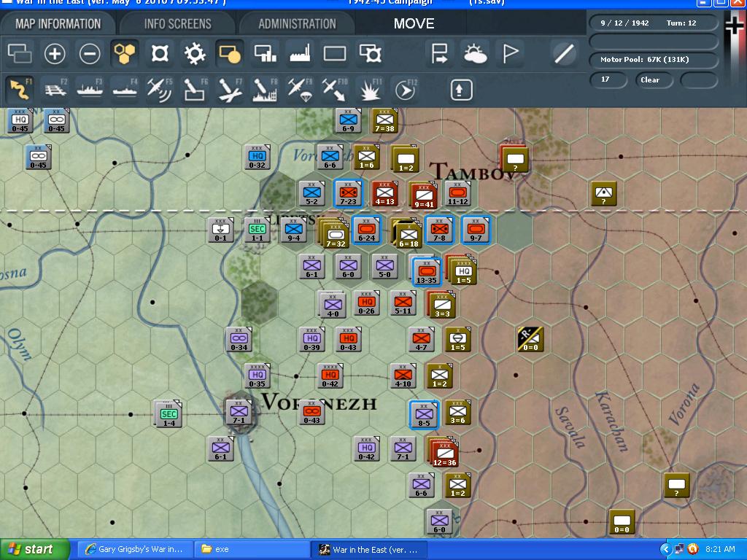Open the Administration tab
This screenshot has width=747, height=560.
pyautogui.click(x=298, y=24)
